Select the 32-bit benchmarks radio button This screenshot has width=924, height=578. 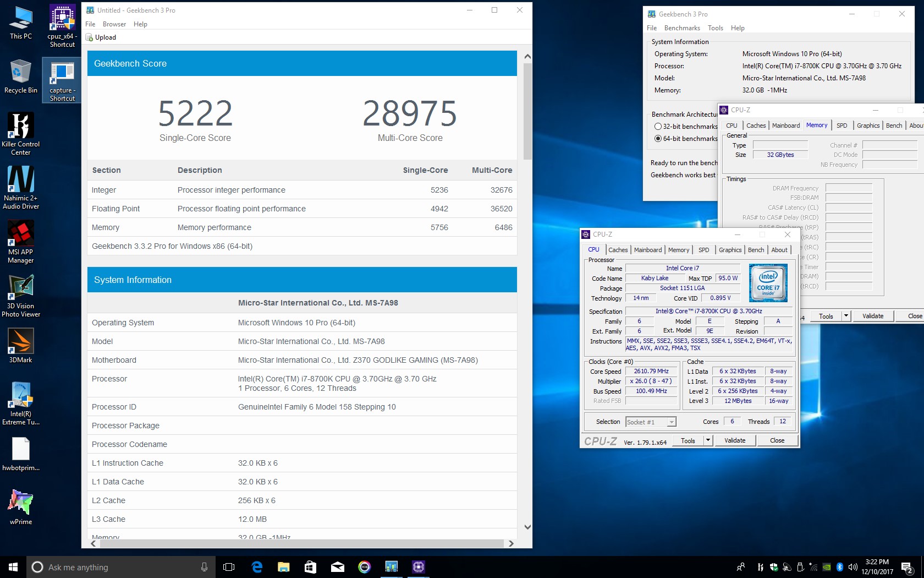tap(658, 127)
